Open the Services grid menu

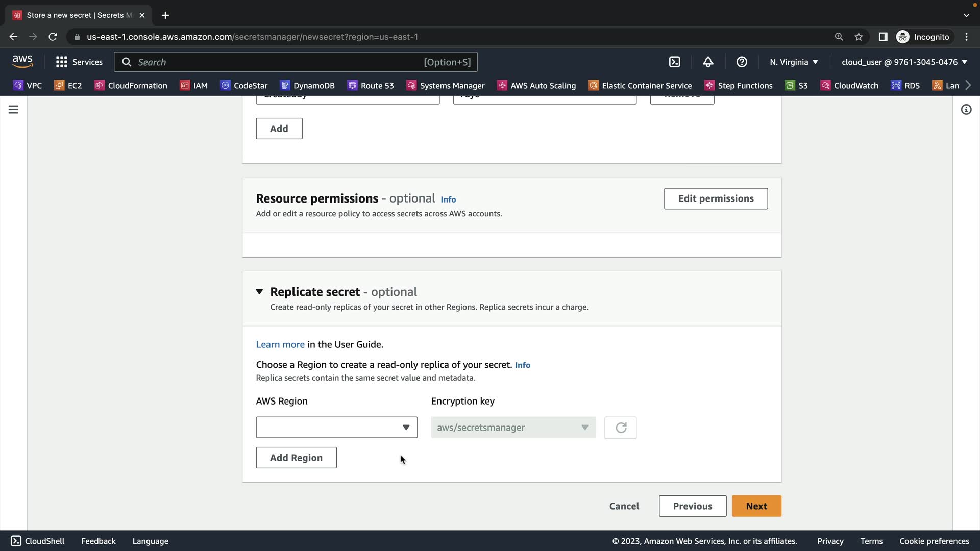79,62
